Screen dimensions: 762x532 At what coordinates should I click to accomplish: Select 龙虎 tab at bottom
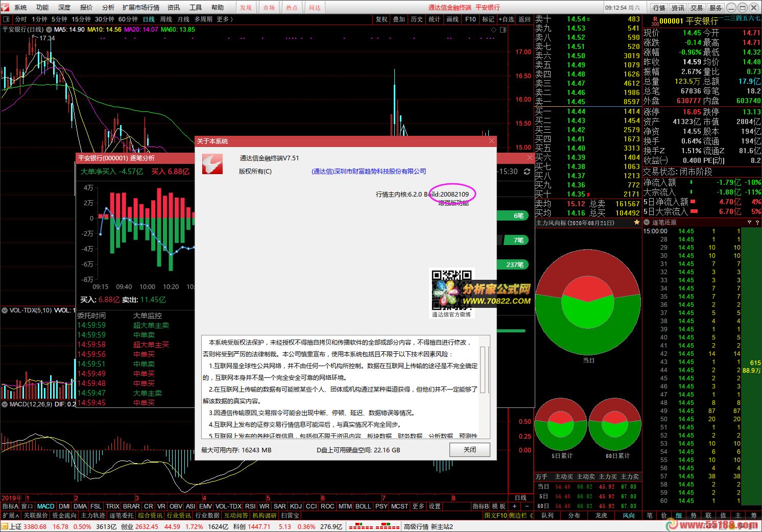coord(601,516)
